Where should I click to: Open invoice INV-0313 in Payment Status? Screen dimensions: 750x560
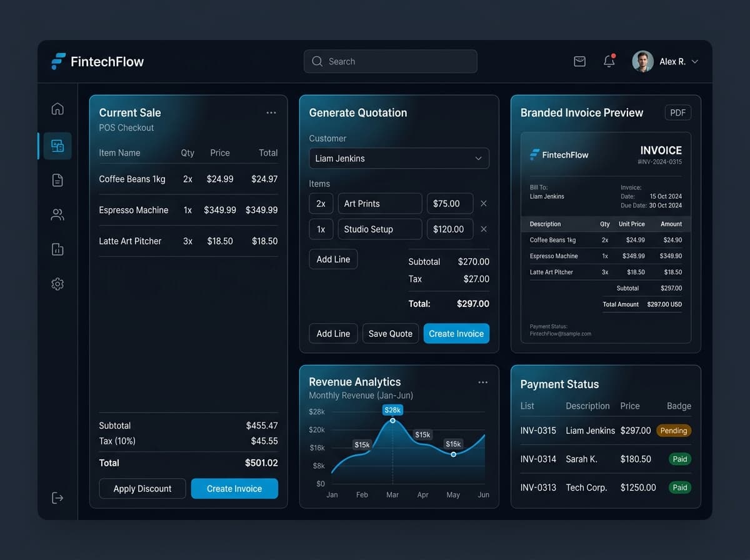tap(538, 487)
